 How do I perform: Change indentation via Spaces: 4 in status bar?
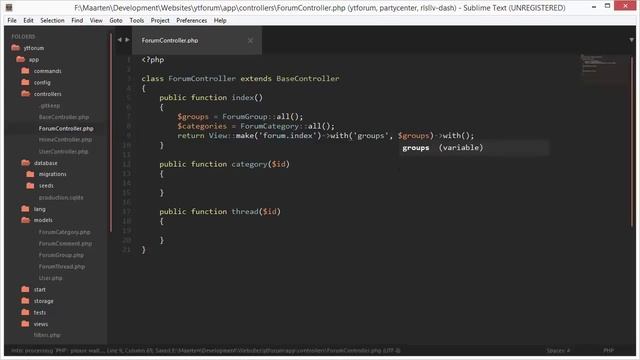coord(558,350)
